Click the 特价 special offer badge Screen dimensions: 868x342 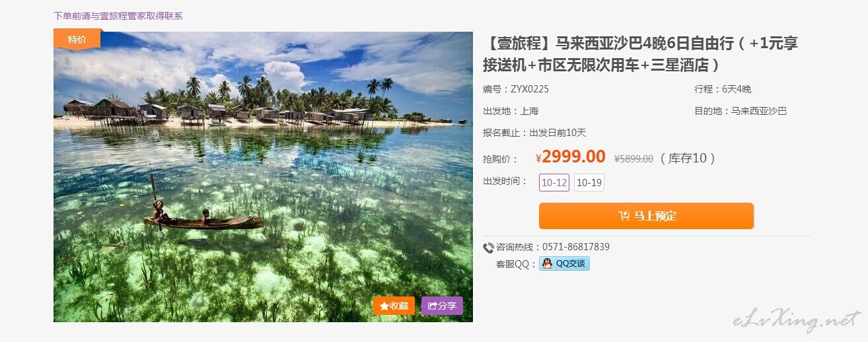(77, 40)
